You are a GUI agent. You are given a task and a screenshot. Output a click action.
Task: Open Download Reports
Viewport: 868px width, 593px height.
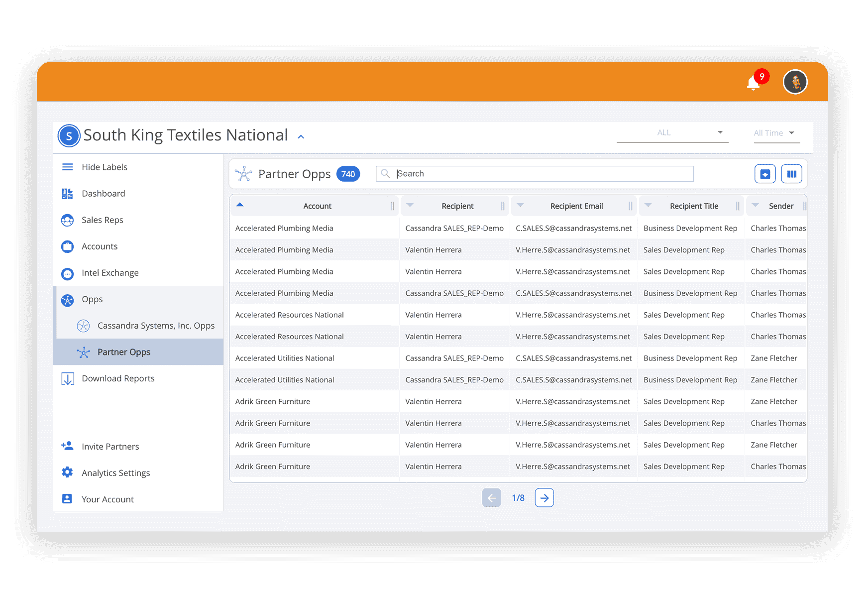click(118, 378)
